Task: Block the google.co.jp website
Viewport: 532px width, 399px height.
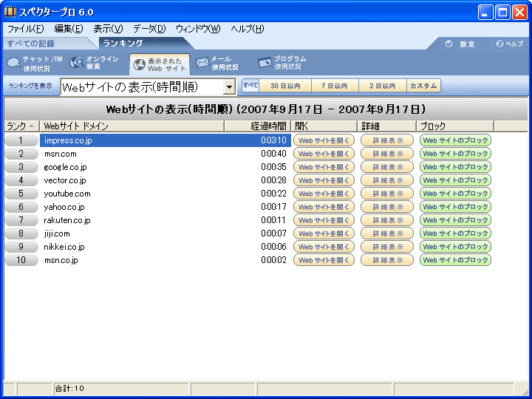Action: (455, 167)
